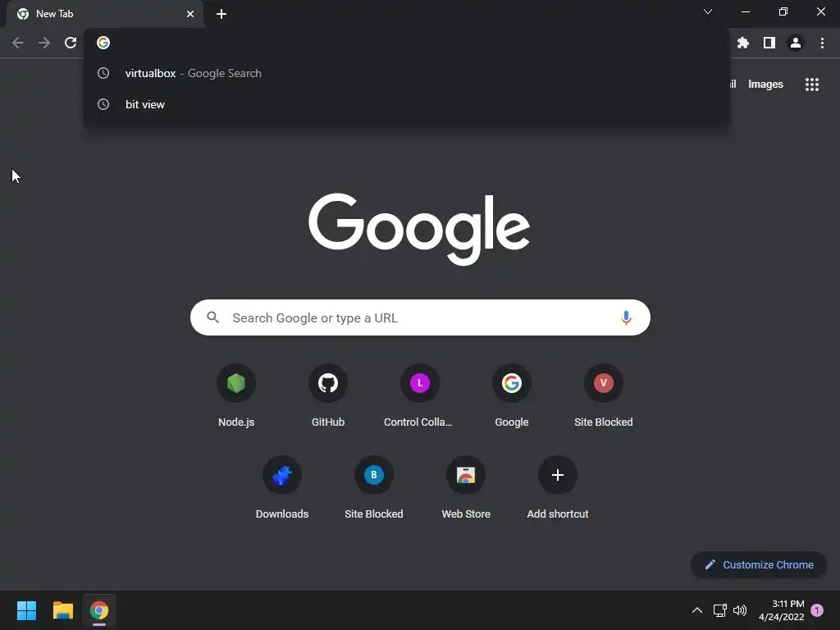
Task: Click the Images link
Action: coord(765,84)
